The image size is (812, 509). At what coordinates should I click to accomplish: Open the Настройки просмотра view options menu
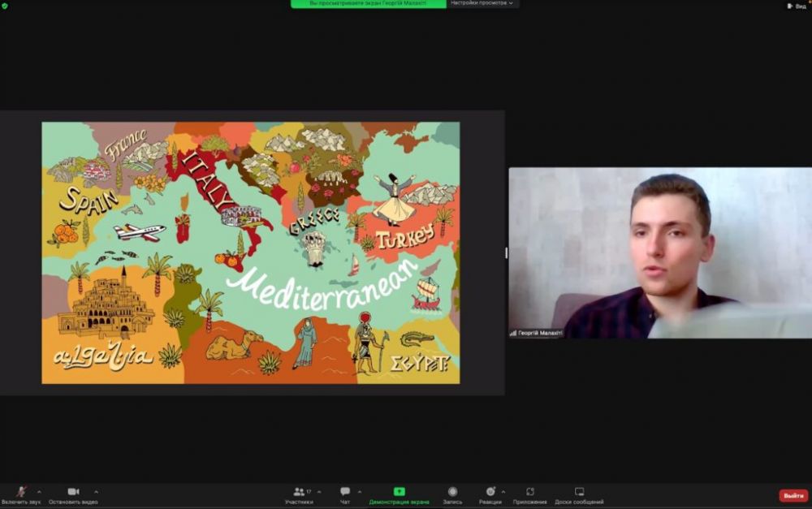(x=482, y=3)
